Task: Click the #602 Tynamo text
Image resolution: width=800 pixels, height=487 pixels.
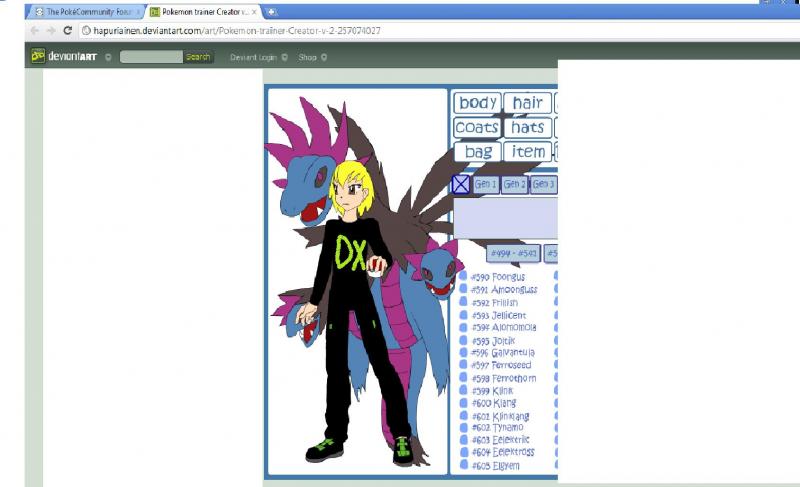Action: point(497,427)
